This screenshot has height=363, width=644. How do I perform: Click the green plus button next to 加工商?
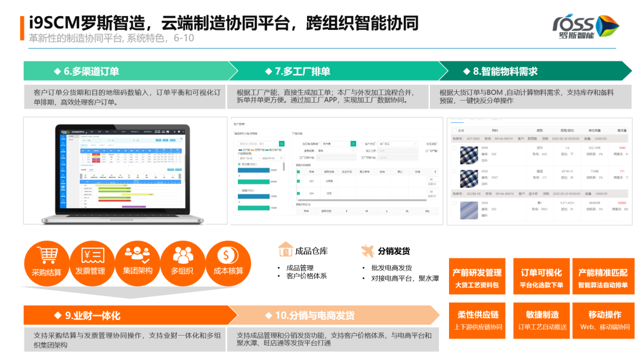click(353, 144)
